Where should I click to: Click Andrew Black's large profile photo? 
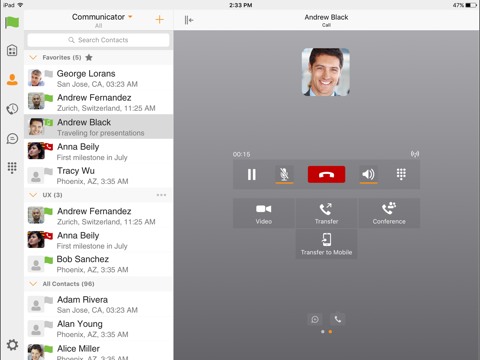[x=326, y=72]
